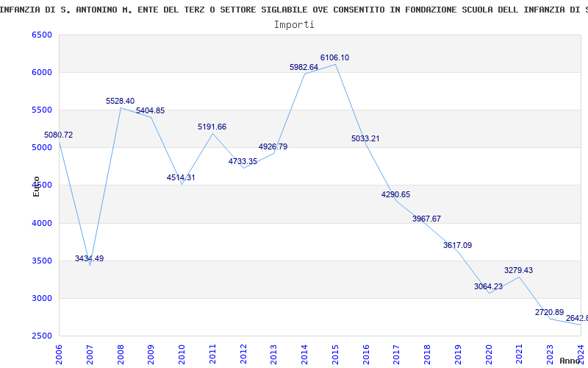
Task: Select the 3434.49 data point label
Action: click(89, 258)
